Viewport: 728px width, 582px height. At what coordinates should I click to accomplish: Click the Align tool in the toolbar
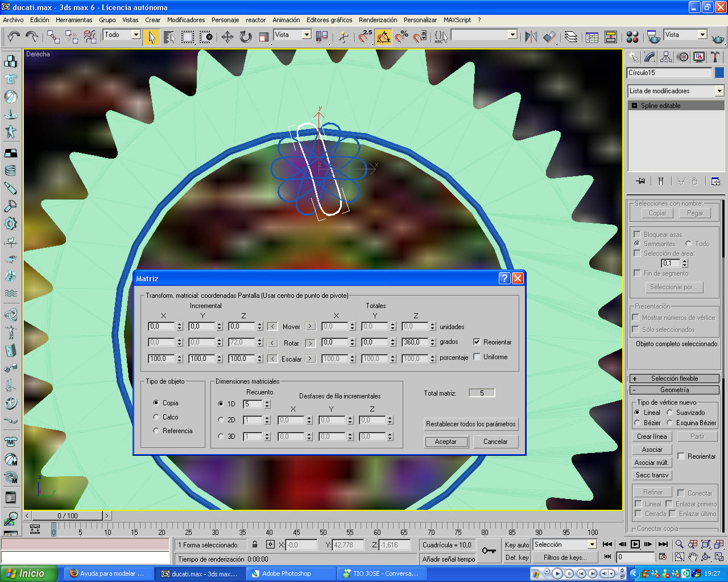[549, 37]
